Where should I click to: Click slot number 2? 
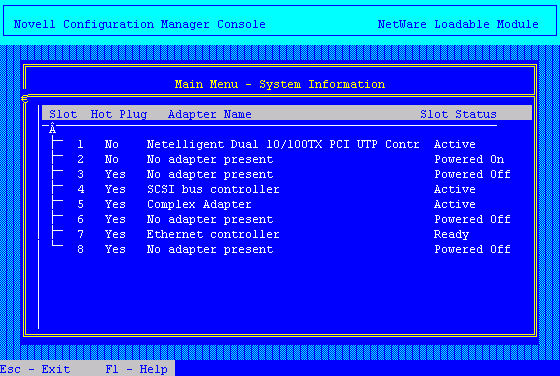coord(80,159)
